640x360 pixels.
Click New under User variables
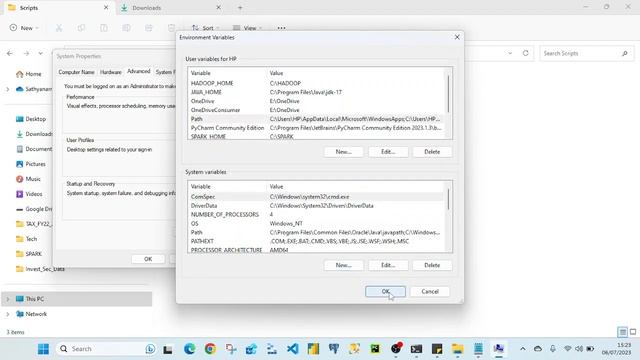[x=344, y=152]
